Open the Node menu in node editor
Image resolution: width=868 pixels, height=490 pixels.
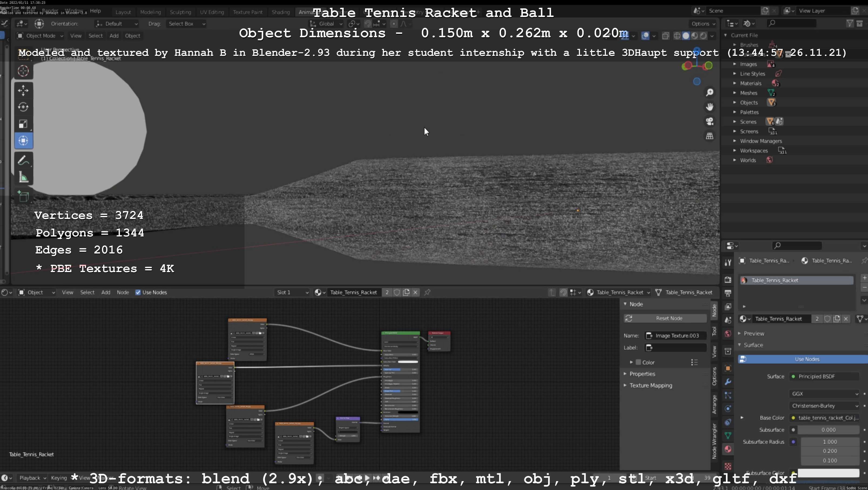123,293
